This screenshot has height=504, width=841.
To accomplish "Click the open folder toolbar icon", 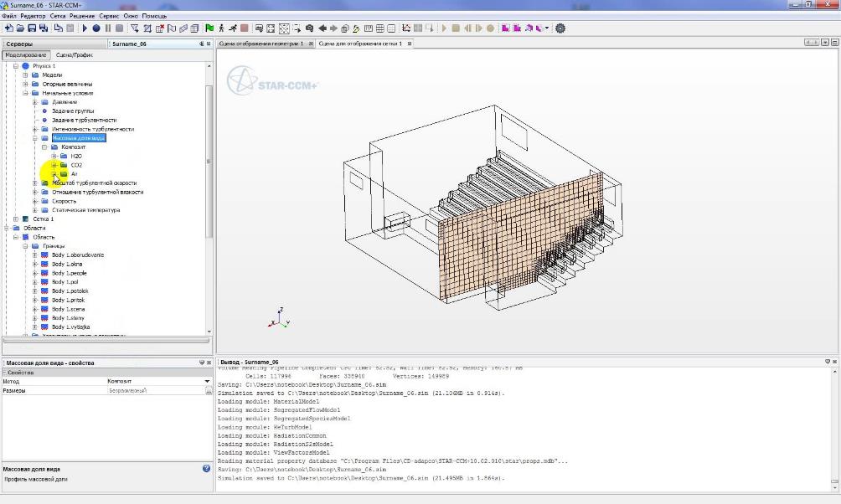I will coord(19,28).
